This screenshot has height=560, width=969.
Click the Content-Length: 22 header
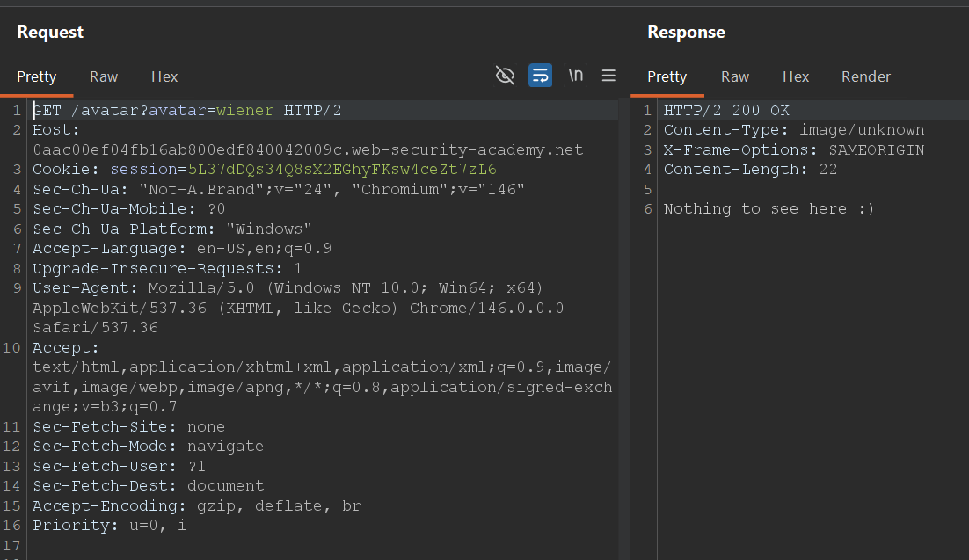750,170
